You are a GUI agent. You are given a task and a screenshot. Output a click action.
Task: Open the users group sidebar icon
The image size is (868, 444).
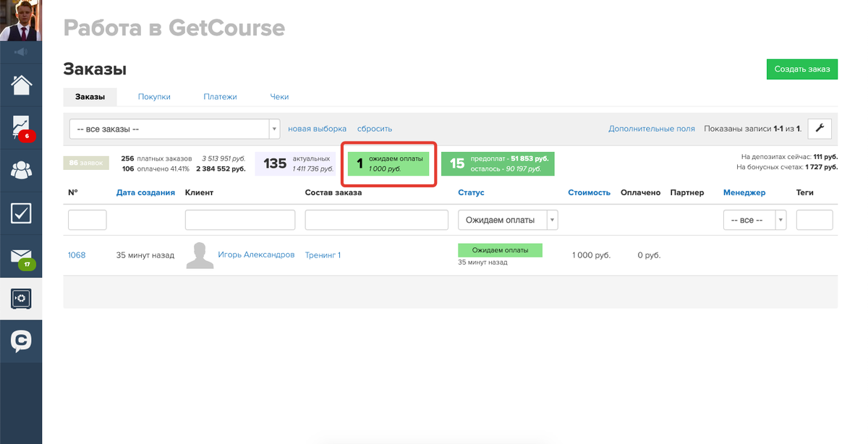21,170
